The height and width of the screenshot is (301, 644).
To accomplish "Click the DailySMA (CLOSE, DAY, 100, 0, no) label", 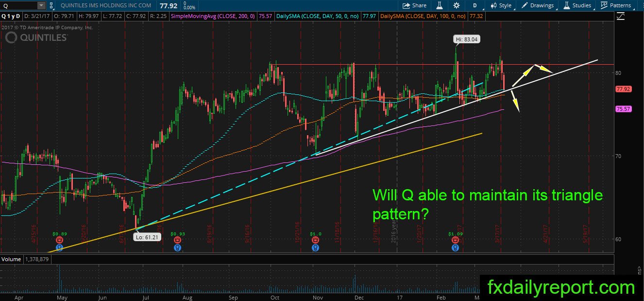I will point(423,16).
